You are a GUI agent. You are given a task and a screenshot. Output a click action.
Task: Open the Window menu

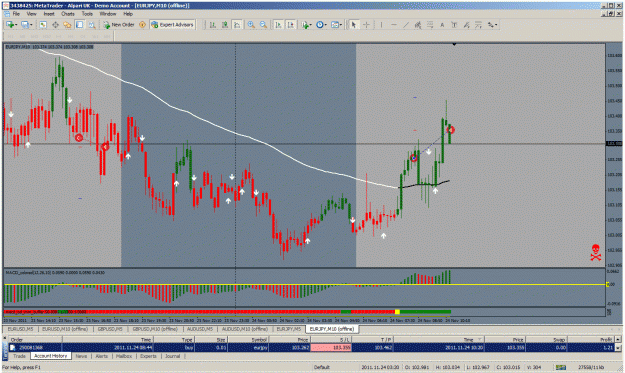click(x=108, y=14)
